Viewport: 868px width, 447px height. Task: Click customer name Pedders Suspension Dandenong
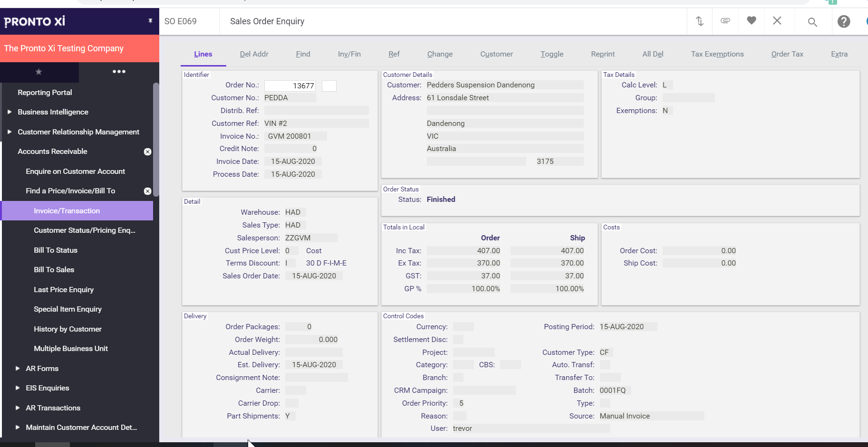(481, 85)
